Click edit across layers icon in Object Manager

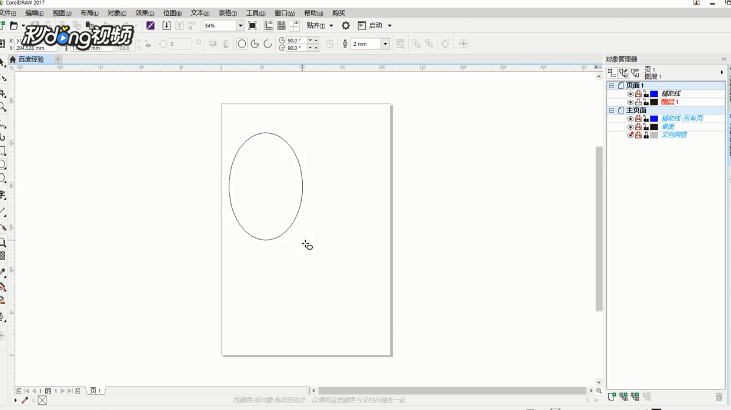pyautogui.click(x=623, y=72)
